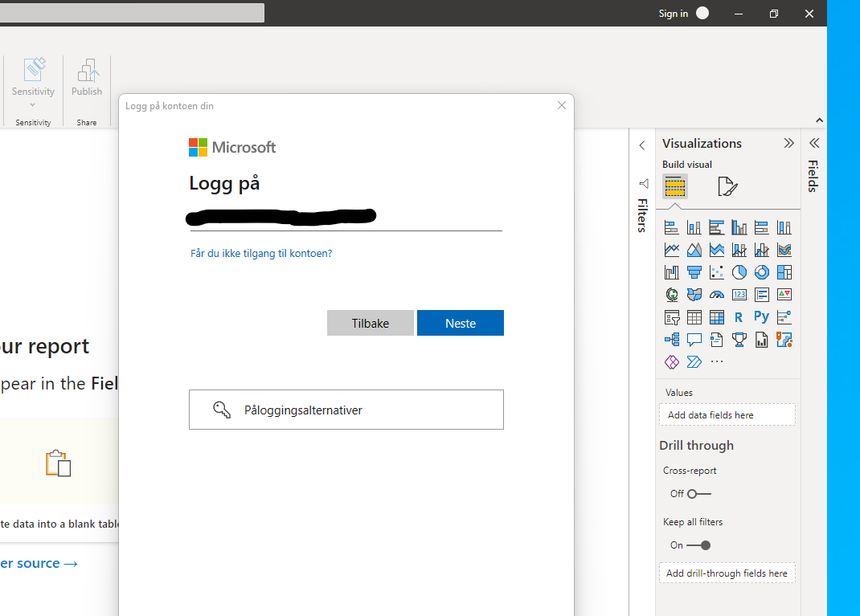This screenshot has height=616, width=860.
Task: Select the Line chart visual
Action: tap(671, 250)
